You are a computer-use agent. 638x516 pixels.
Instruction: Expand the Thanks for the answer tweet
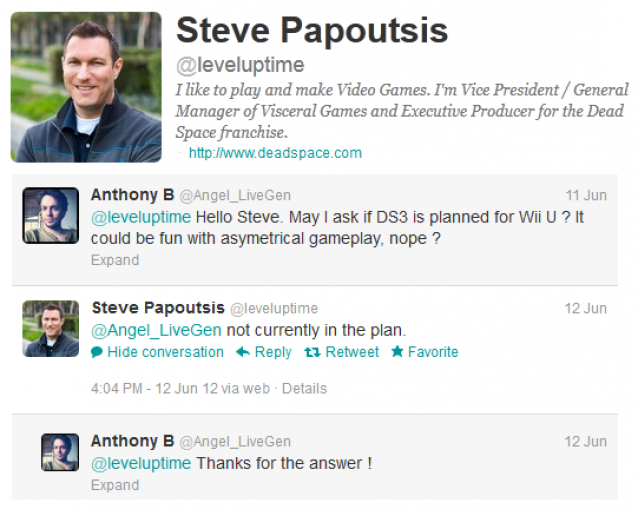tap(115, 485)
